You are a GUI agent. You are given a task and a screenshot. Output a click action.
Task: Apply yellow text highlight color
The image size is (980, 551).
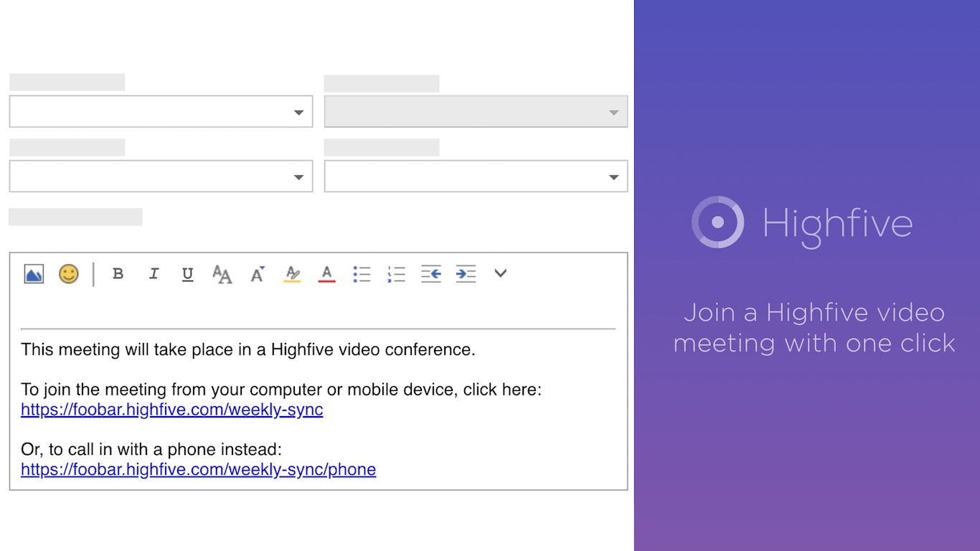point(292,274)
